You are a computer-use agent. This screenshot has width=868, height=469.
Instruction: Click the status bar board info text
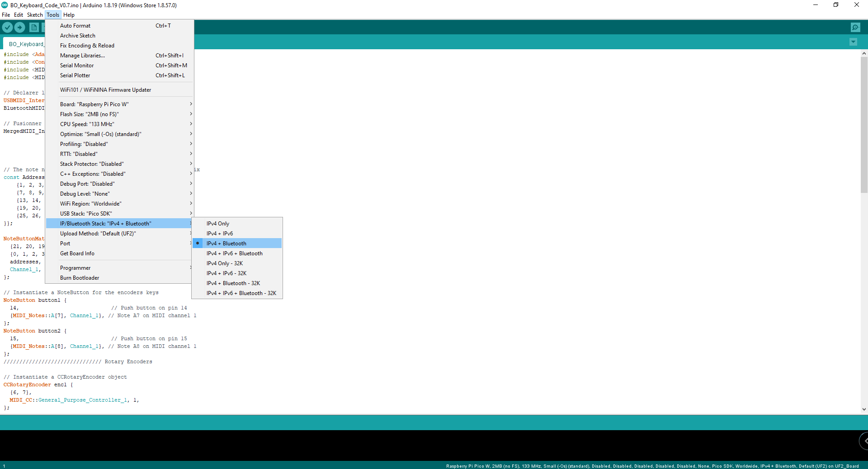[652, 466]
